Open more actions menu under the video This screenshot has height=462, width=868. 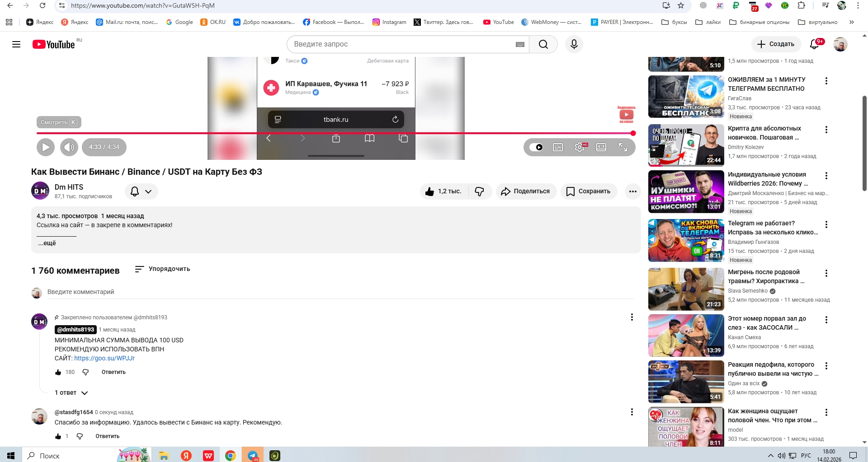point(633,191)
